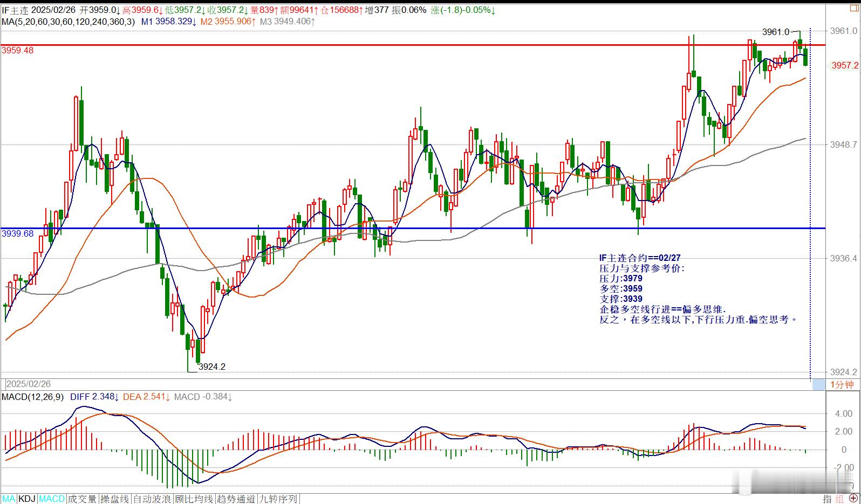The width and height of the screenshot is (861, 504).
Task: Click the 3961.0 high-point label beside the top candle
Action: (x=776, y=32)
